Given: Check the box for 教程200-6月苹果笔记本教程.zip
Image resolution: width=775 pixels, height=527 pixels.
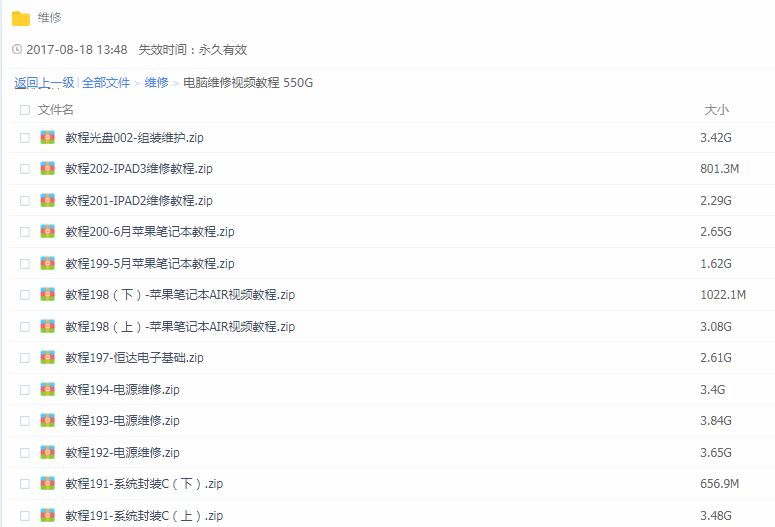Looking at the screenshot, I should (25, 232).
